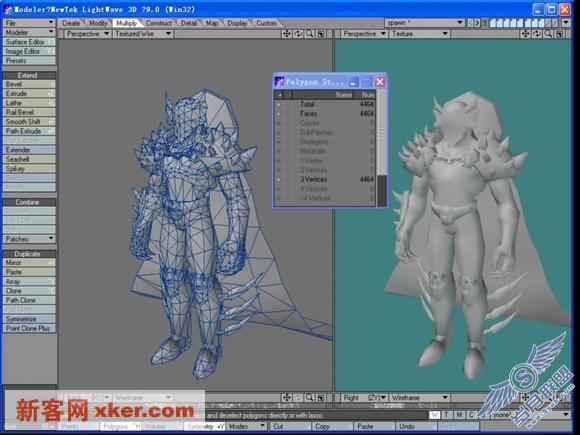
Task: Click the zoom magnifier icon of the bottom-left viewport
Action: coord(310,398)
